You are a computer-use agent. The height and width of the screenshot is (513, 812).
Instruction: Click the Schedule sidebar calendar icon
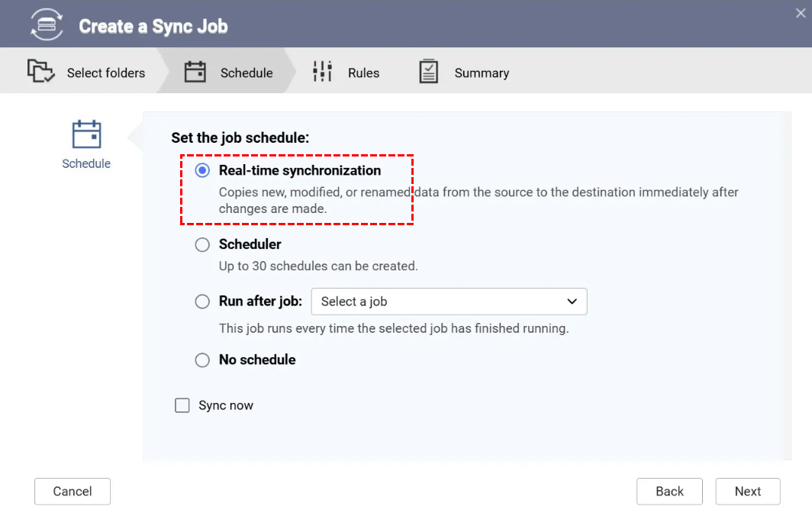click(86, 134)
